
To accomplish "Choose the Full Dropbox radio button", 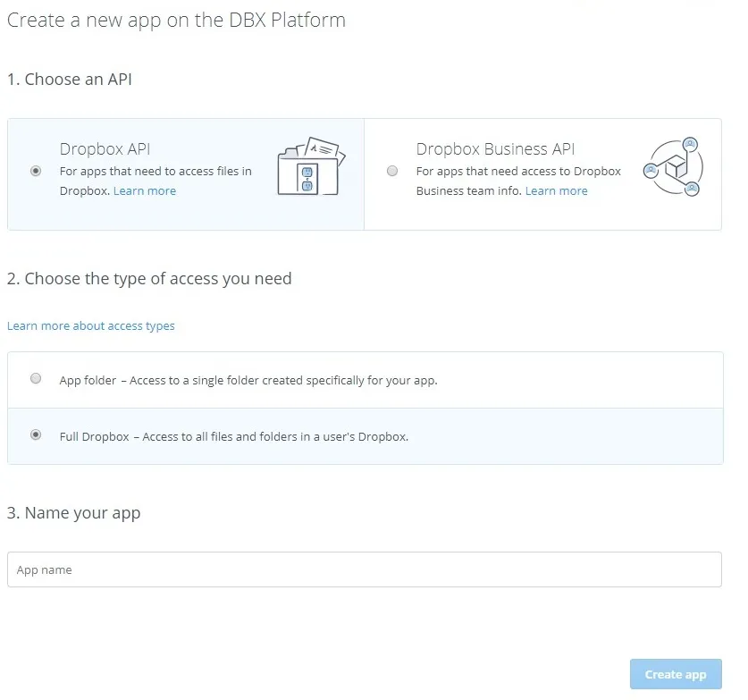I will click(36, 435).
